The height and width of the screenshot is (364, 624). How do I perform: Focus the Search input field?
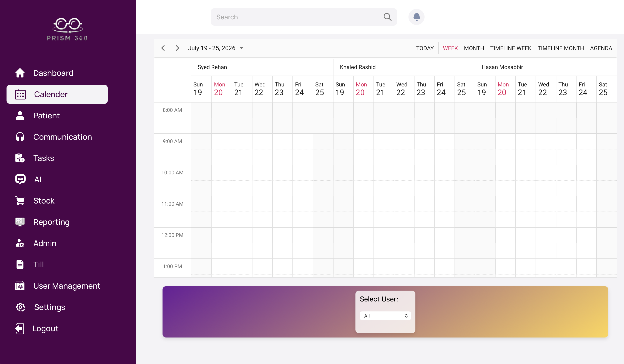(x=304, y=17)
